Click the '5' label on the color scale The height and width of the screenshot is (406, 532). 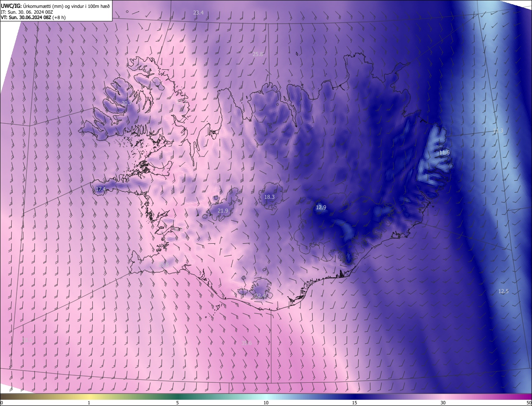click(x=177, y=403)
